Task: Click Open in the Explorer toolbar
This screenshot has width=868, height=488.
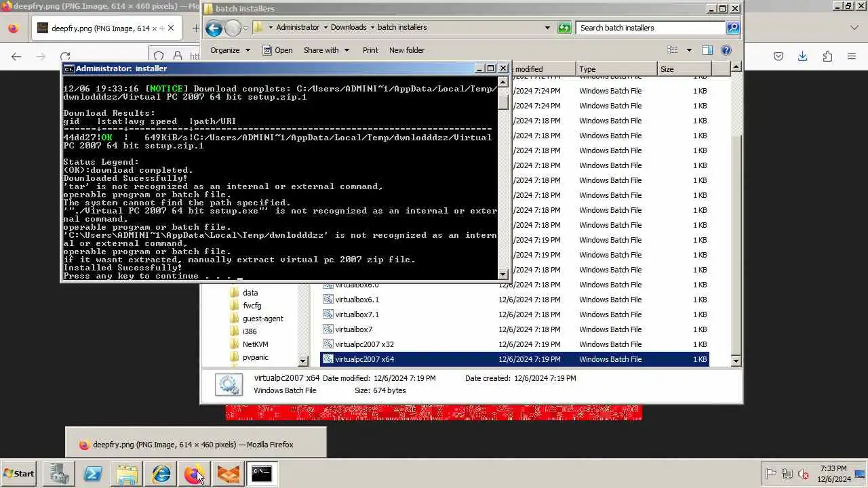Action: tap(277, 50)
